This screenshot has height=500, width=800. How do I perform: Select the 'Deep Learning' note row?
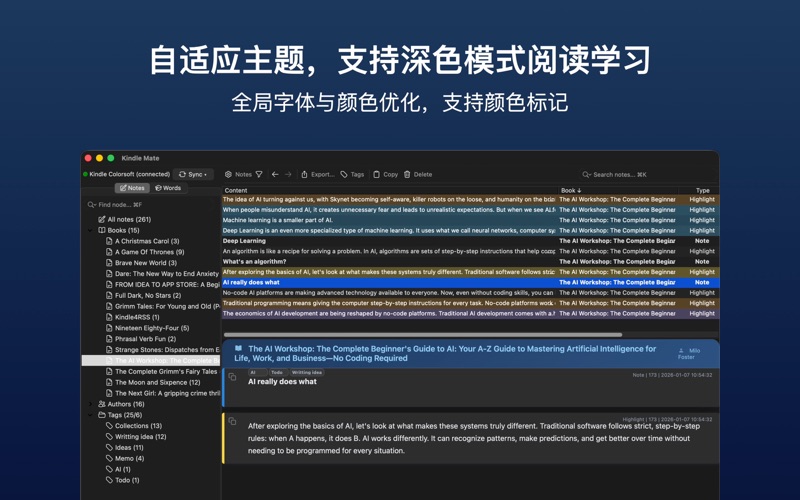point(244,241)
